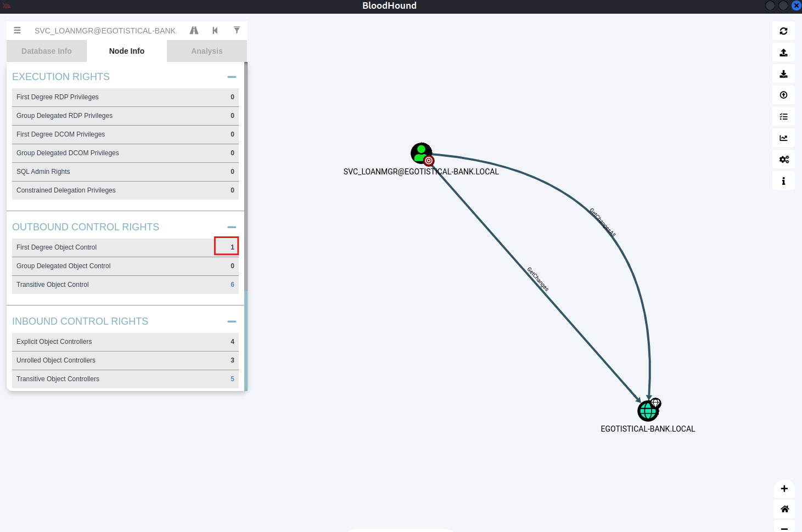The height and width of the screenshot is (532, 802).
Task: Click the Group Delegated RDP Privileges row
Action: coord(125,116)
